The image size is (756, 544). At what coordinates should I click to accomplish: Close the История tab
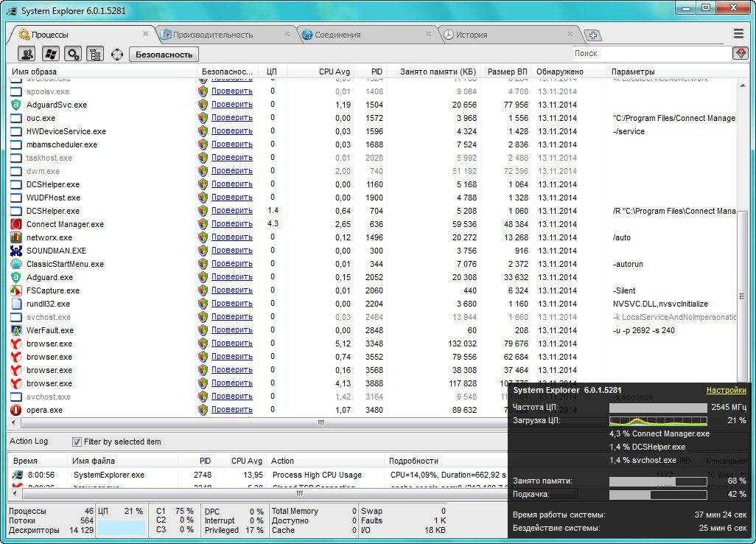click(x=570, y=34)
